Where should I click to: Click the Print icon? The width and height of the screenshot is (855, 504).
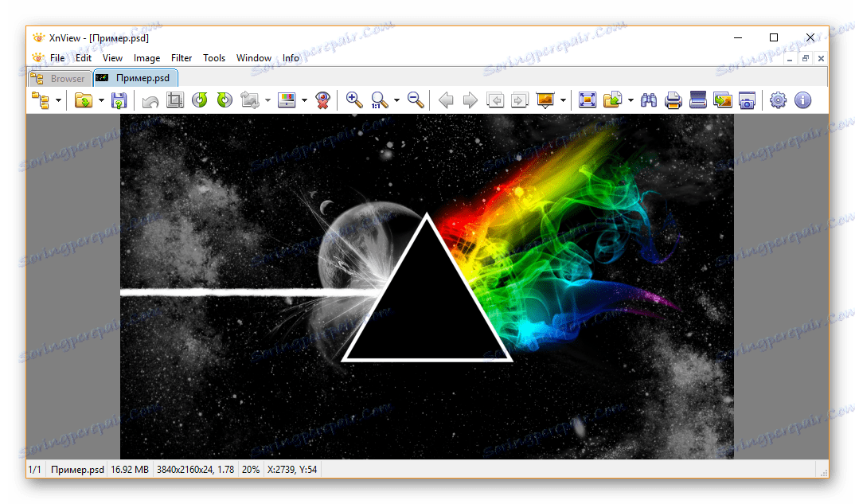tap(673, 100)
